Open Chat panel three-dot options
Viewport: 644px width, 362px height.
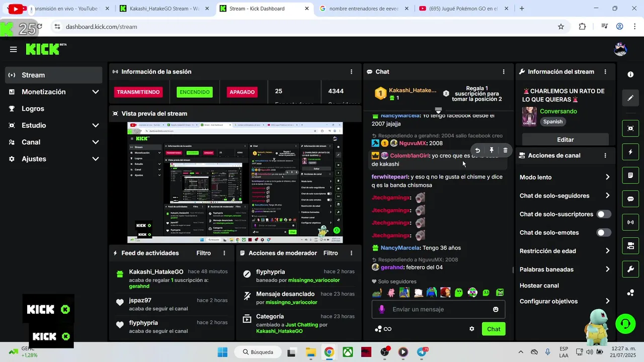click(x=504, y=72)
